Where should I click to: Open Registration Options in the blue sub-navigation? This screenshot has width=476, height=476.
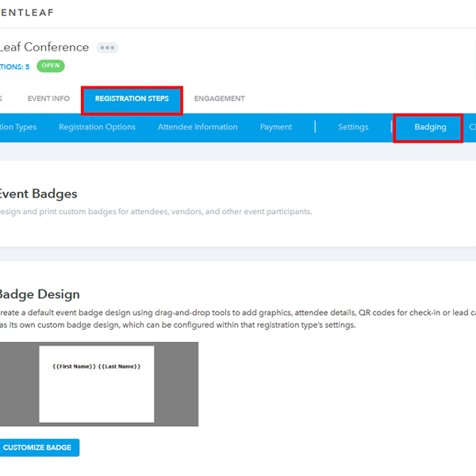(97, 127)
